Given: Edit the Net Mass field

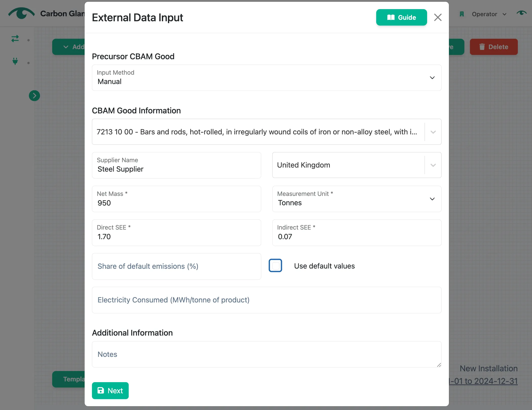Looking at the screenshot, I should pyautogui.click(x=176, y=199).
